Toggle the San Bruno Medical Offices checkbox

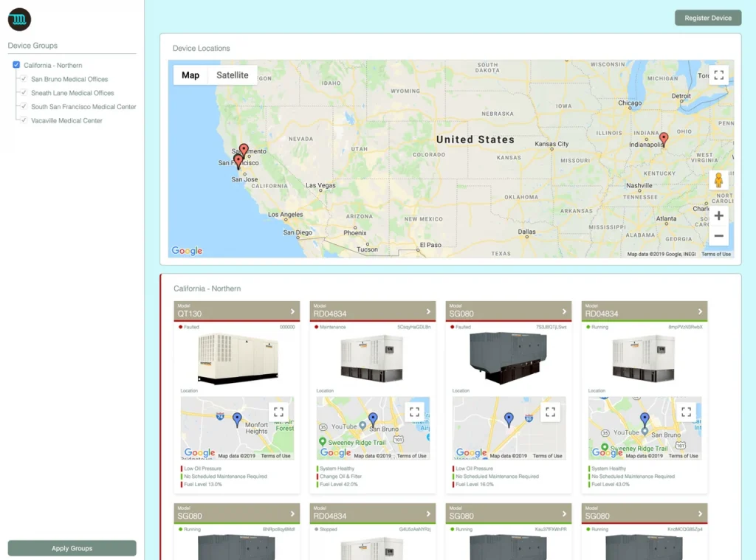24,79
